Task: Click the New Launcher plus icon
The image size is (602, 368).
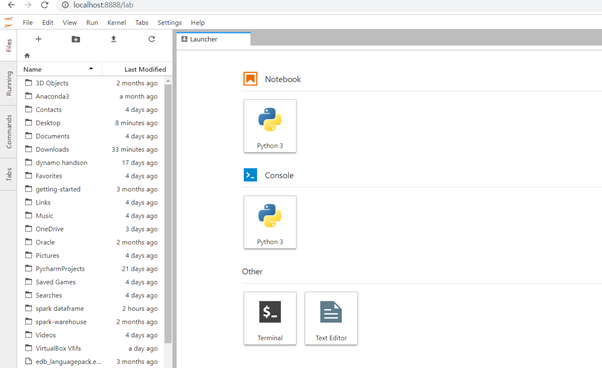Action: 38,39
